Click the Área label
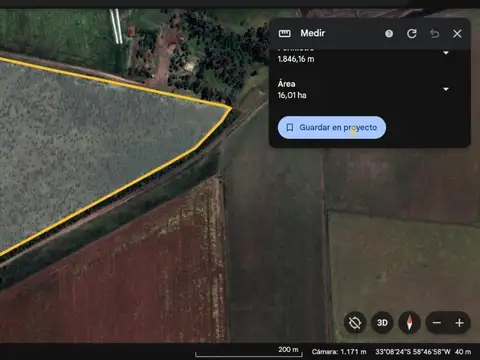 pos(286,84)
